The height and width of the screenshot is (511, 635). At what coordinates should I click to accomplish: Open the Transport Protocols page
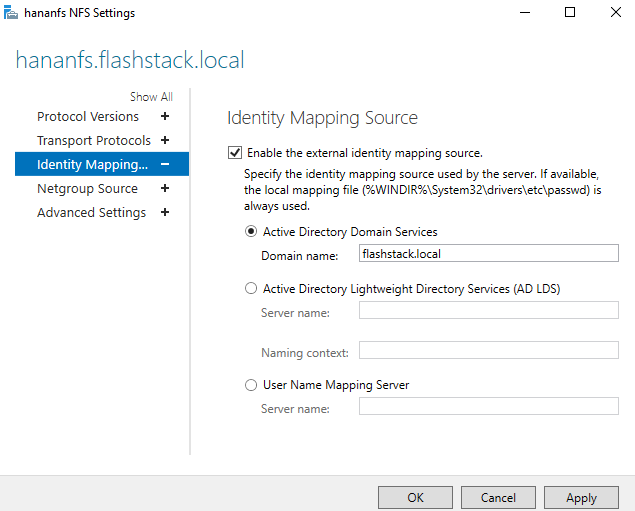(x=94, y=141)
